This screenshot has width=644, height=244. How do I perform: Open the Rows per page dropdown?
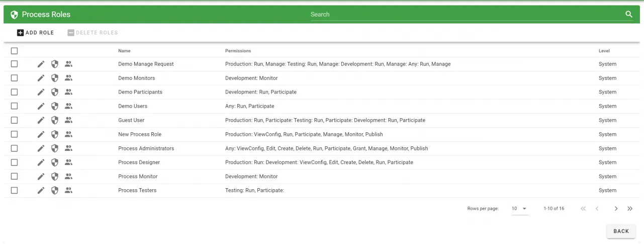[x=519, y=209]
